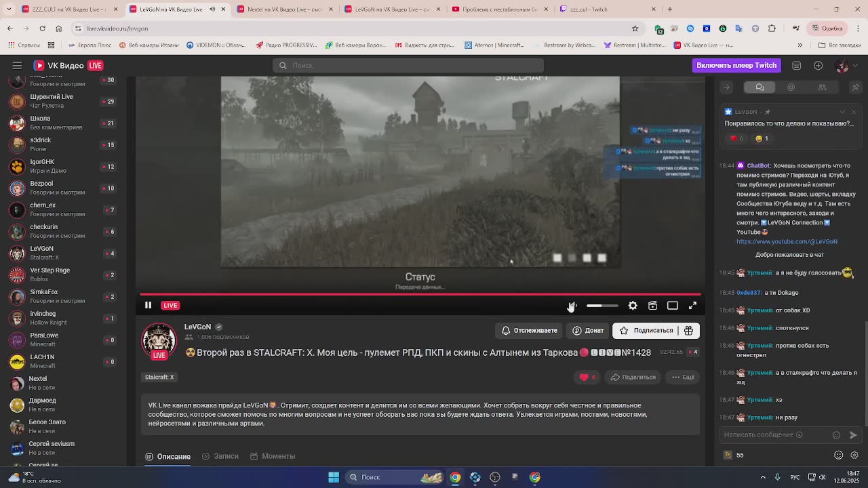The width and height of the screenshot is (868, 488).
Task: Select the mentions @ chat tab
Action: pos(791,87)
